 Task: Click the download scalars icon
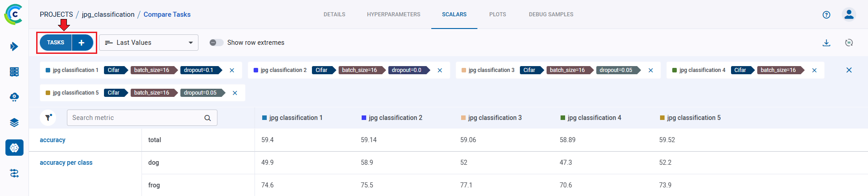point(826,43)
